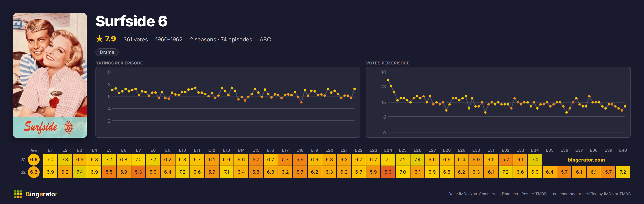Click the last point in ratings chart
Image resolution: width=644 pixels, height=204 pixels.
click(x=354, y=89)
